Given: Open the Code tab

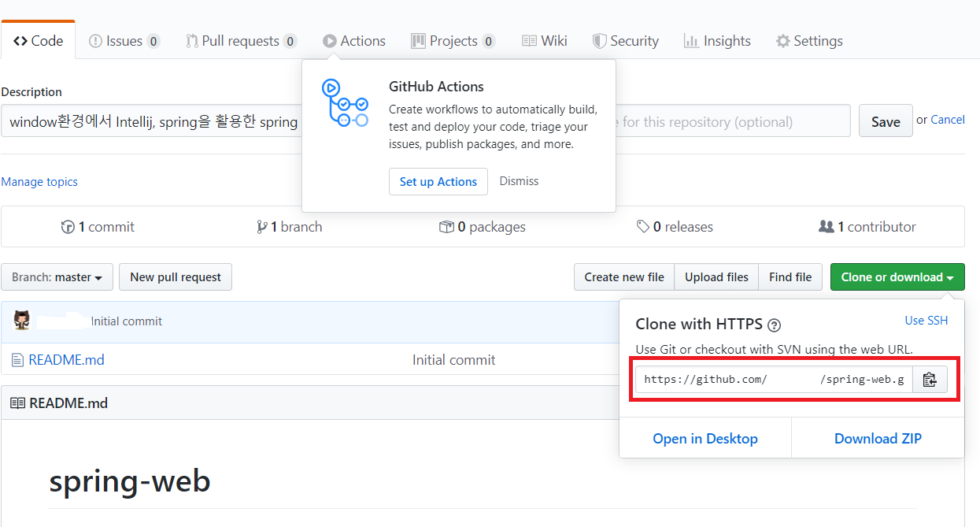Looking at the screenshot, I should tap(38, 41).
